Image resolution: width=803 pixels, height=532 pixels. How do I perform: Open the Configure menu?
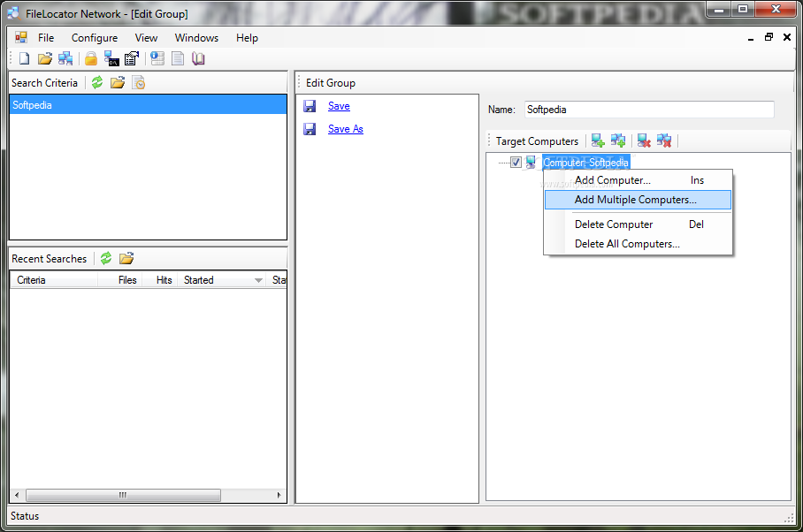[x=95, y=38]
